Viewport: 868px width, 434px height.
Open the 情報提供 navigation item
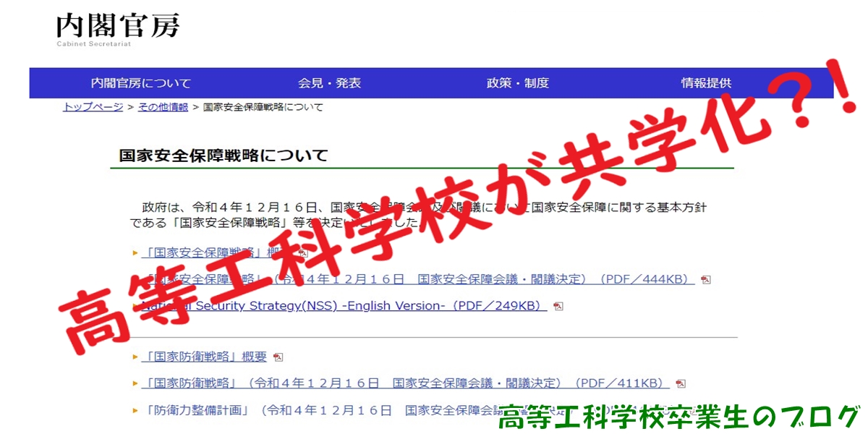coord(706,83)
